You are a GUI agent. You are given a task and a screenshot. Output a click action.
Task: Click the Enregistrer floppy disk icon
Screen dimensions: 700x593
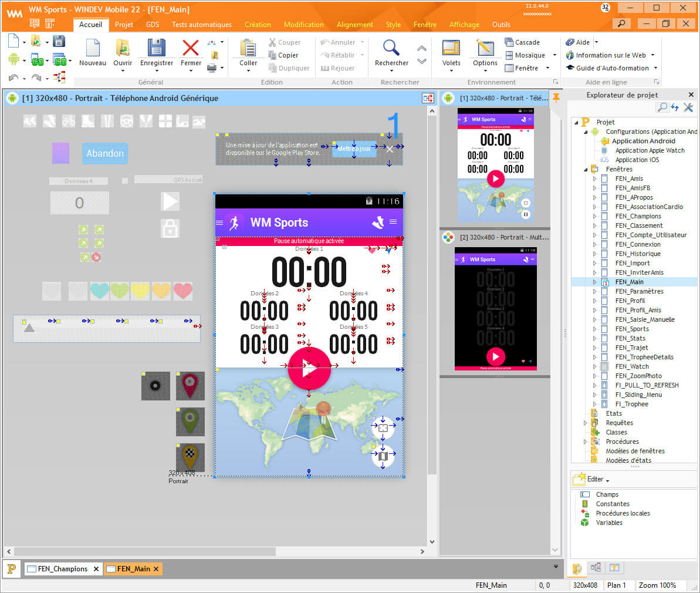[x=156, y=48]
